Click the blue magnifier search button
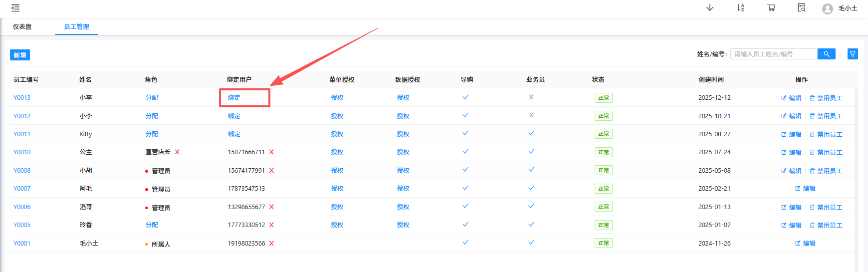 [826, 54]
